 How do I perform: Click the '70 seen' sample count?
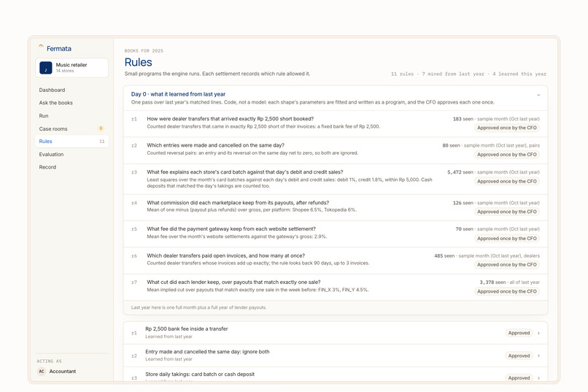(x=464, y=229)
